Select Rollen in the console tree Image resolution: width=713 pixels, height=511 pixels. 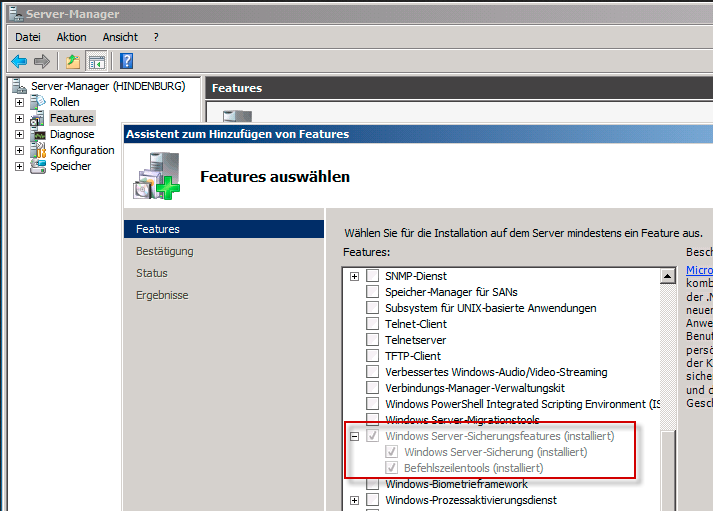(x=65, y=102)
